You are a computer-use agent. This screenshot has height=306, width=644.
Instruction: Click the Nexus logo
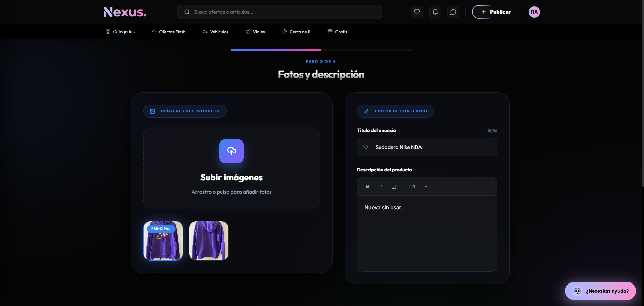pos(125,12)
